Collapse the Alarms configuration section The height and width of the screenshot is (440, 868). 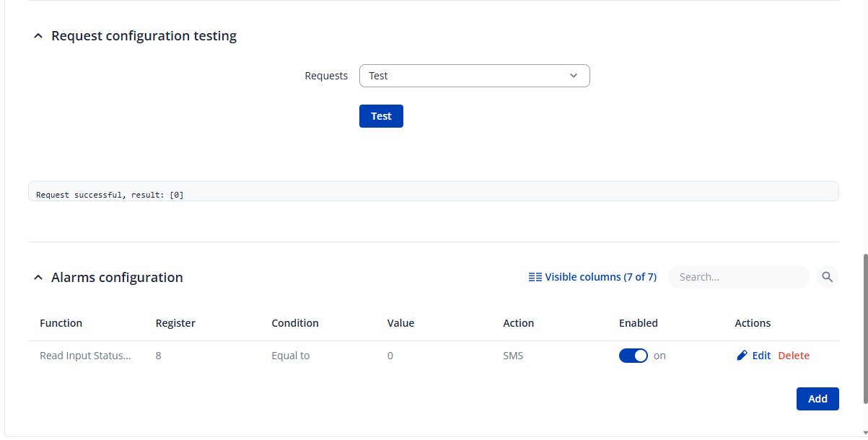pos(38,278)
